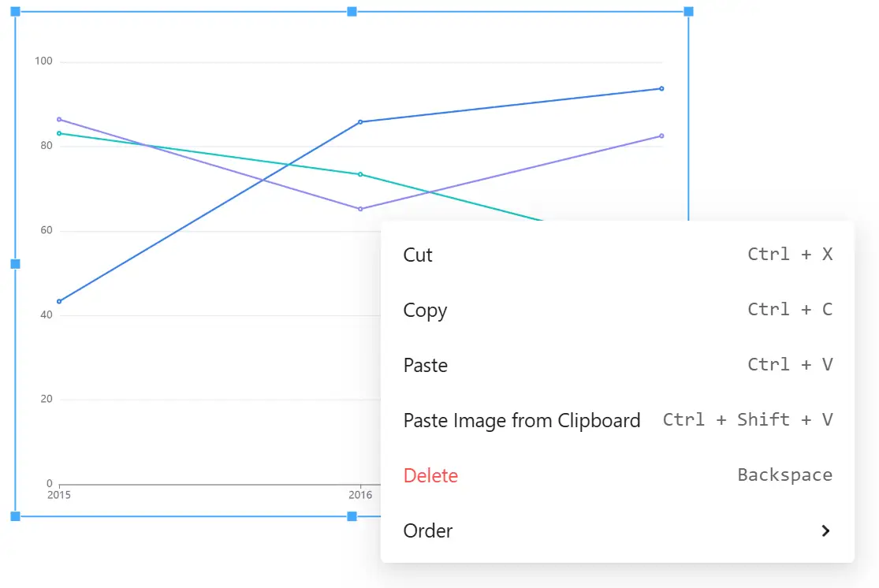
Task: Click the teal line's 2016 data point
Action: point(360,174)
